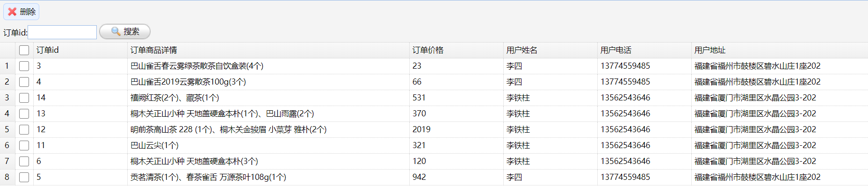The height and width of the screenshot is (192, 868).
Task: Select the row with 巴山云尖(1个)
Action: (x=154, y=145)
